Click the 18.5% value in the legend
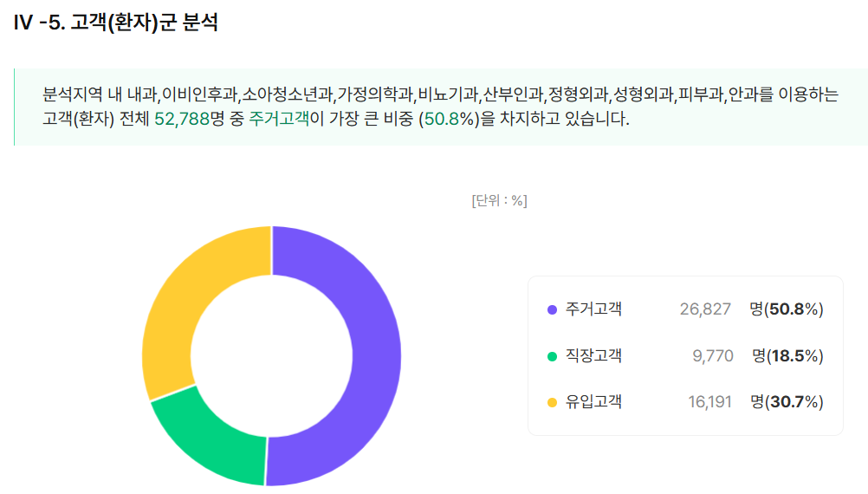 pos(793,356)
